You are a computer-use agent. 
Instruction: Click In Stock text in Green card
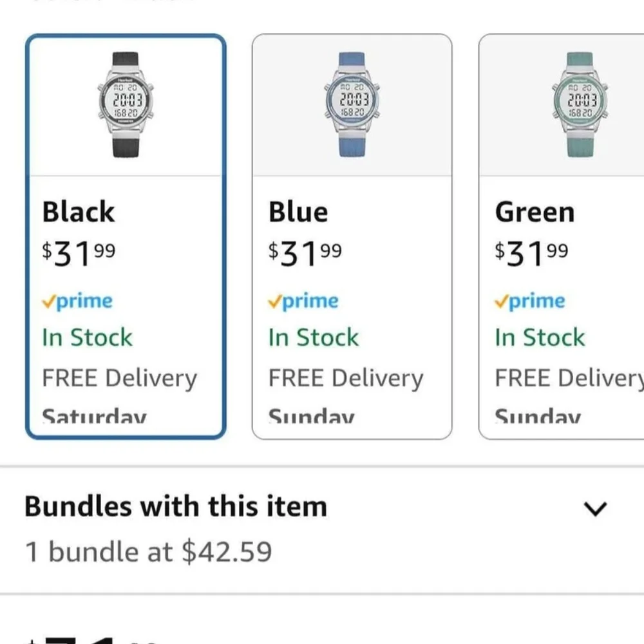point(540,337)
